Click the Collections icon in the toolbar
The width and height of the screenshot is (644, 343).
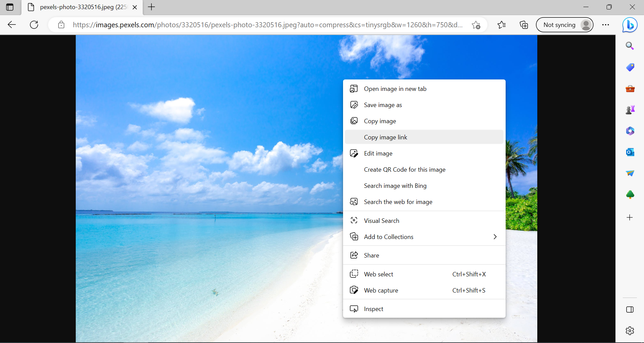click(x=523, y=25)
